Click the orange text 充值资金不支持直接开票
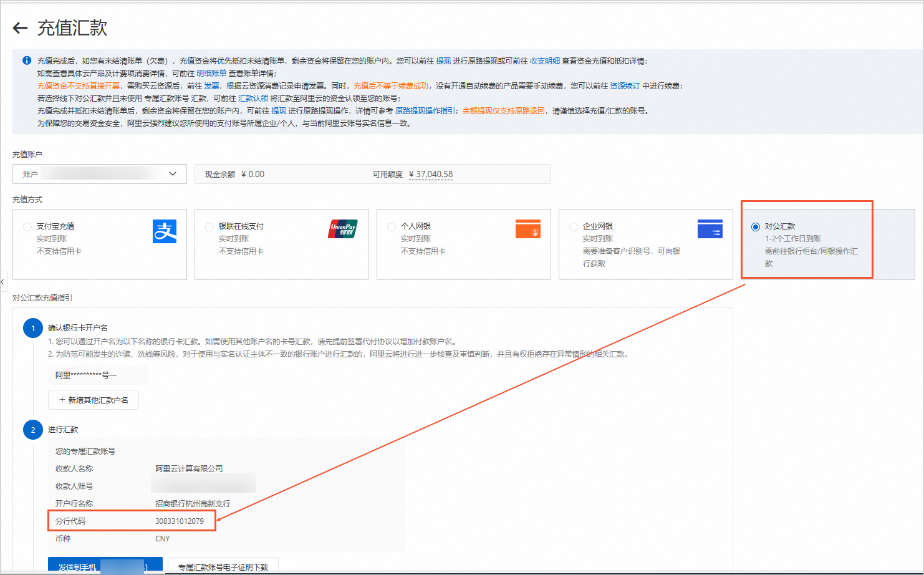924x575 pixels. [x=79, y=85]
